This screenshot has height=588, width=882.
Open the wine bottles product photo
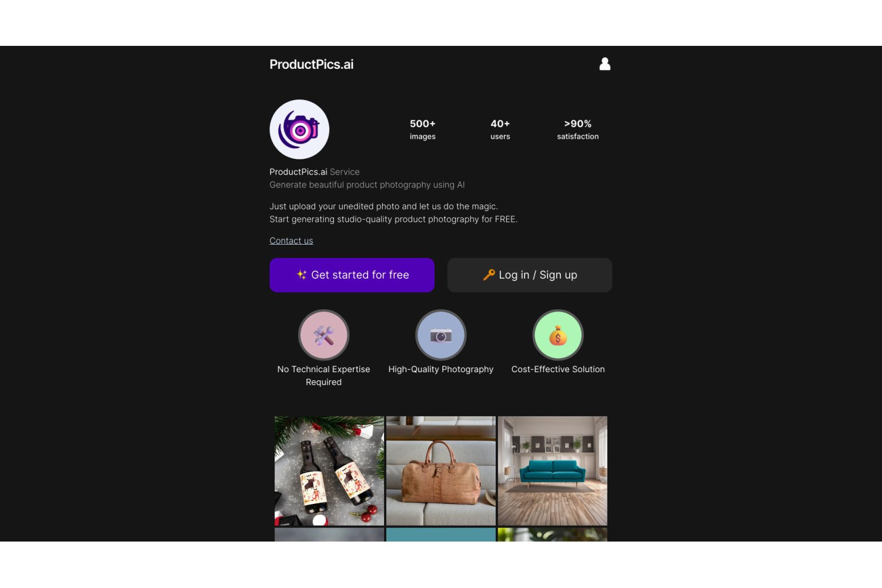pos(329,471)
